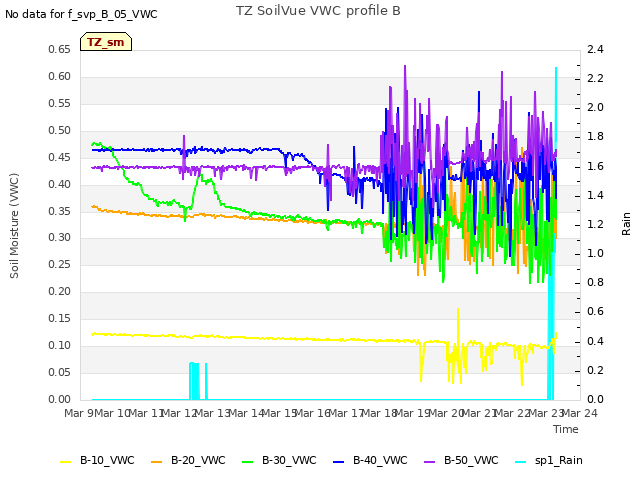Click the 2.4 rain axis tick label

coord(595,49)
